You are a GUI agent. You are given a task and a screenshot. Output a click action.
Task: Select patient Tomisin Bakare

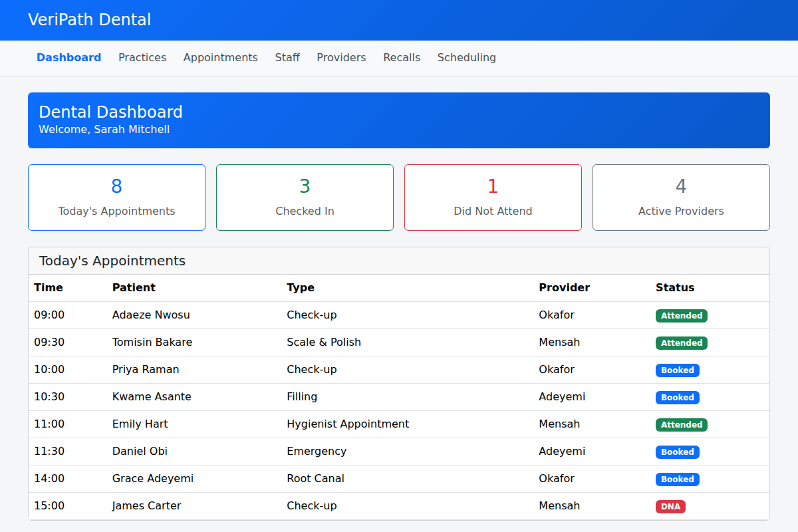[152, 342]
